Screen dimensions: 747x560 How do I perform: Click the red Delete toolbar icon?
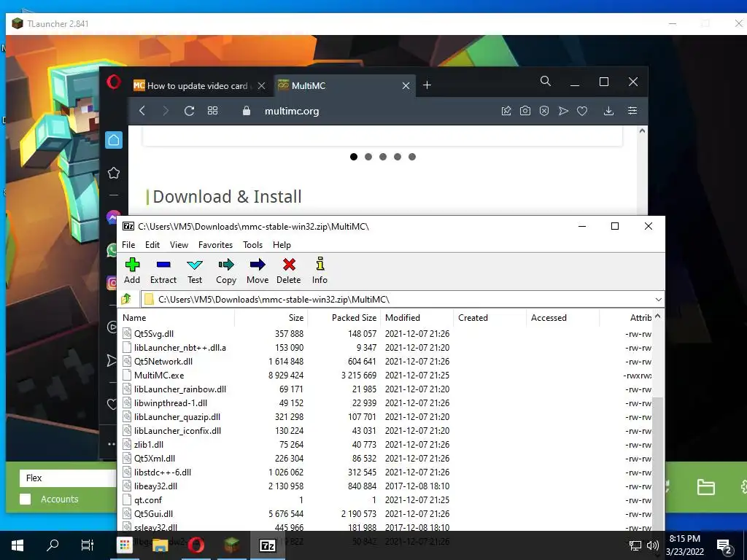point(289,271)
